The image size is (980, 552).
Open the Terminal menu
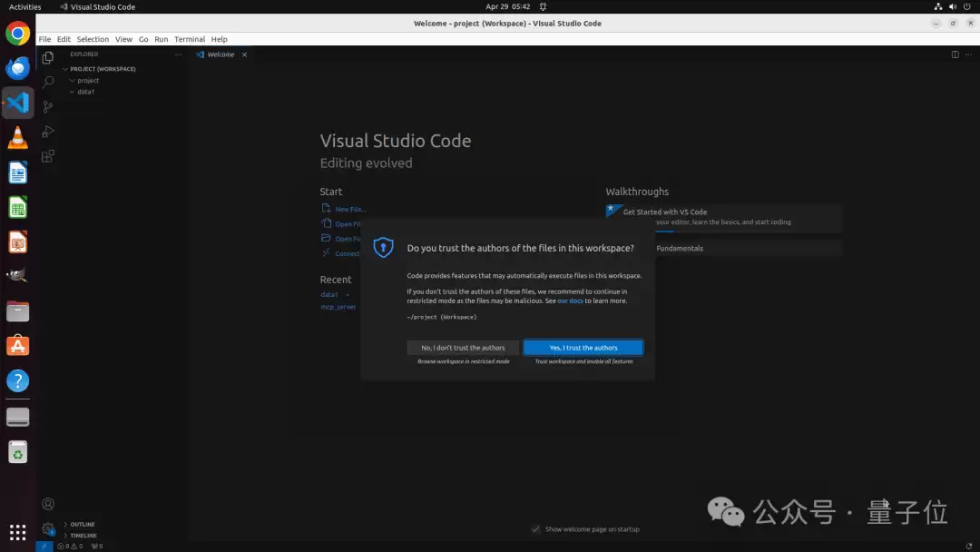pos(190,39)
